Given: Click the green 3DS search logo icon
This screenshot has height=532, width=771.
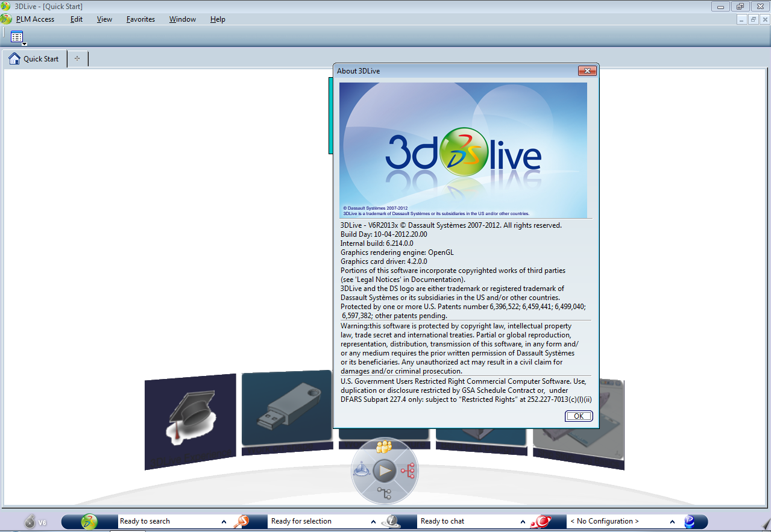Looking at the screenshot, I should pos(90,522).
